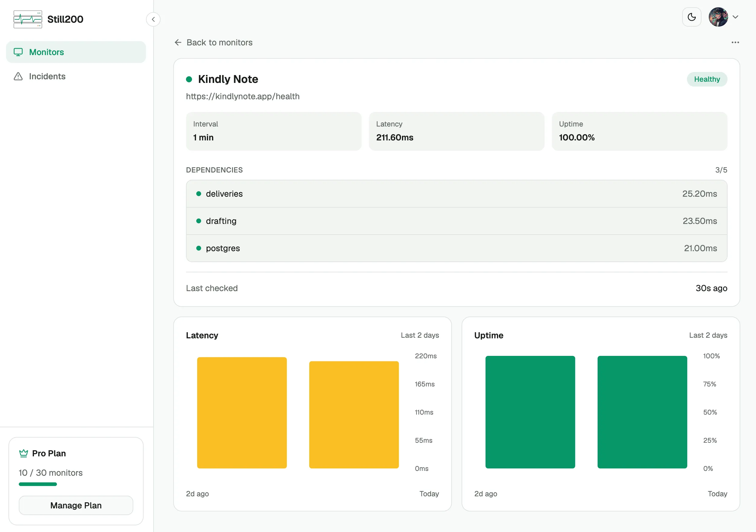This screenshot has width=756, height=532.
Task: Click the first green uptime bar
Action: [x=530, y=412]
